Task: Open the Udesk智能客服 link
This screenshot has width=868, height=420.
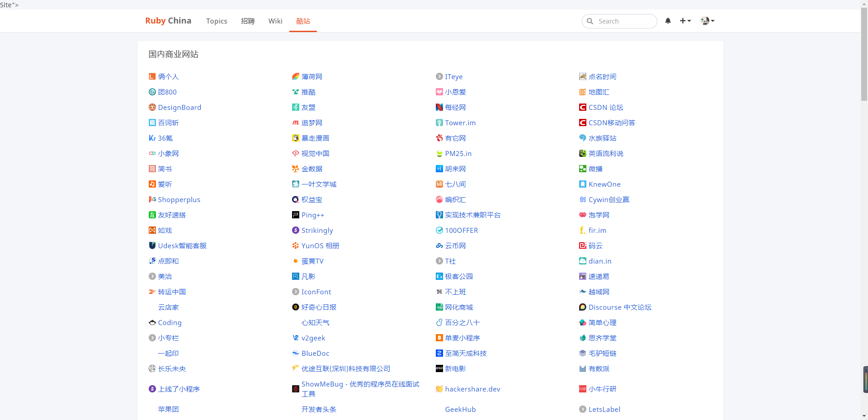Action: tap(182, 245)
